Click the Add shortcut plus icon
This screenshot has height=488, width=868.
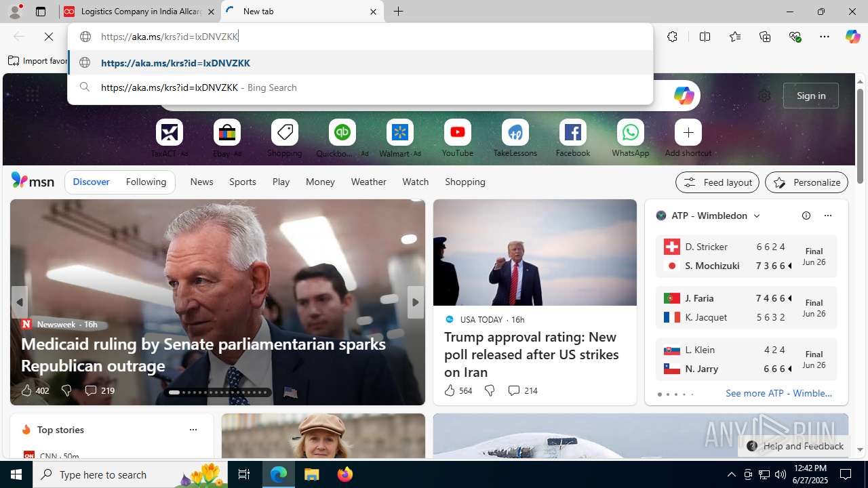point(688,132)
